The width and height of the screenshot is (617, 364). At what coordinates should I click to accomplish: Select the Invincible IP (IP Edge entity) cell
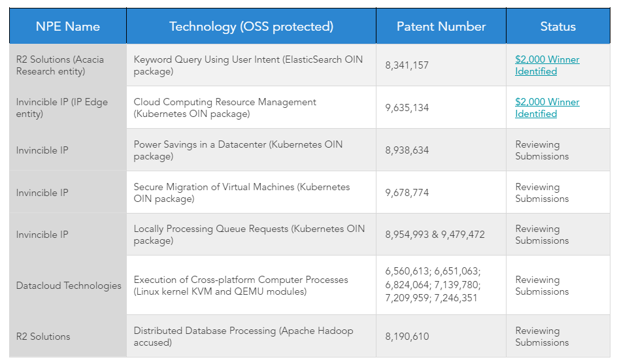(61, 108)
